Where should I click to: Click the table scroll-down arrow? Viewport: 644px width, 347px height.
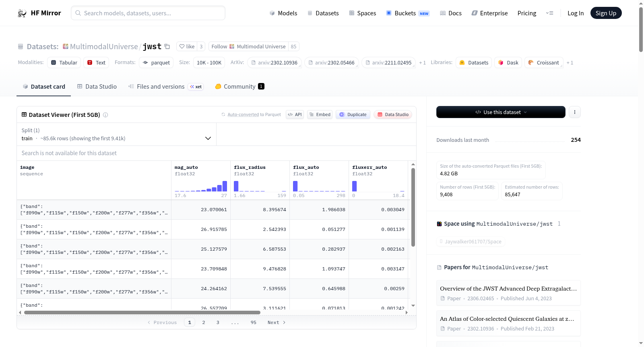point(413,306)
